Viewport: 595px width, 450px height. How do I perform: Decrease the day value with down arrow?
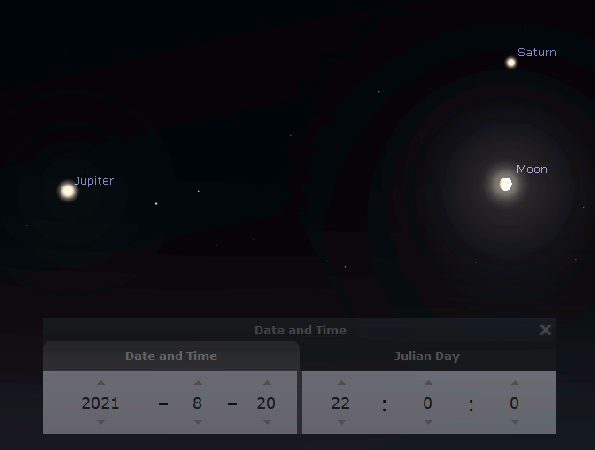pos(267,422)
